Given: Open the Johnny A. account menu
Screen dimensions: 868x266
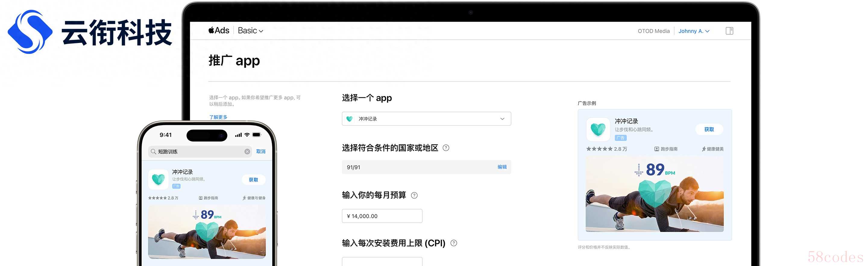Looking at the screenshot, I should tap(694, 31).
